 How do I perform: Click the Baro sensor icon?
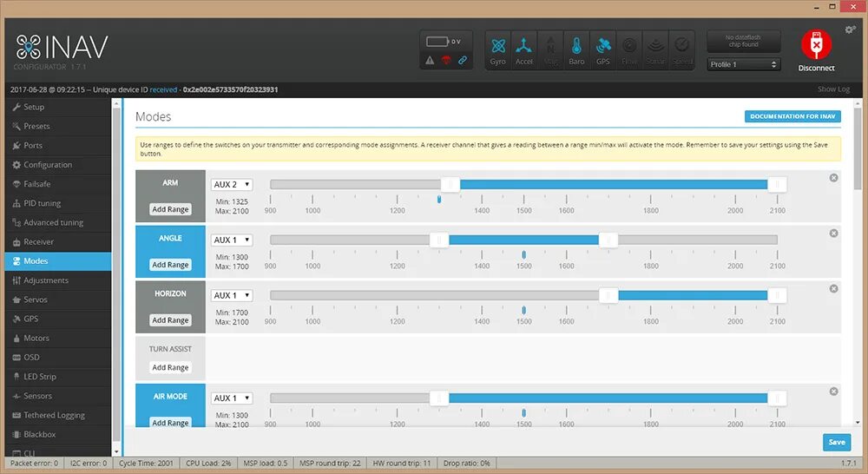[576, 49]
